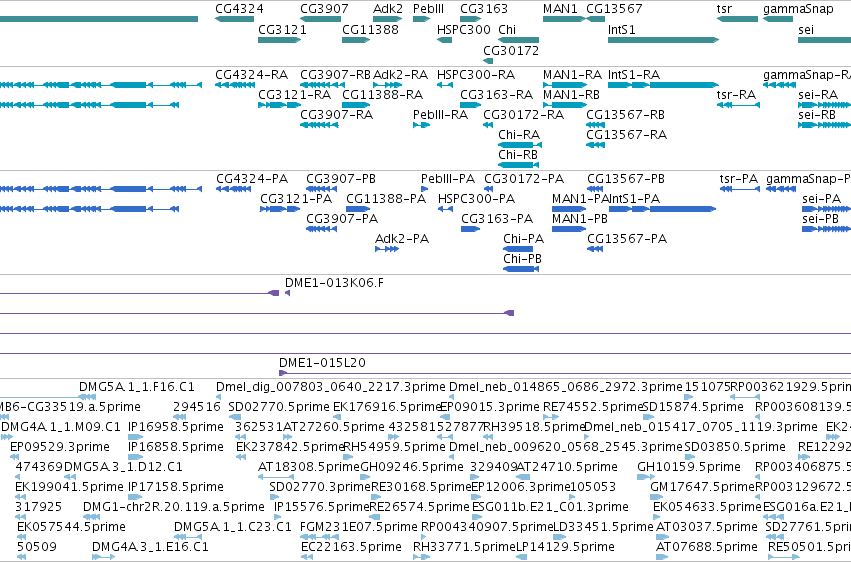
Task: Click the DMG5A.1_1.F16.C1 EST label
Action: [137, 387]
